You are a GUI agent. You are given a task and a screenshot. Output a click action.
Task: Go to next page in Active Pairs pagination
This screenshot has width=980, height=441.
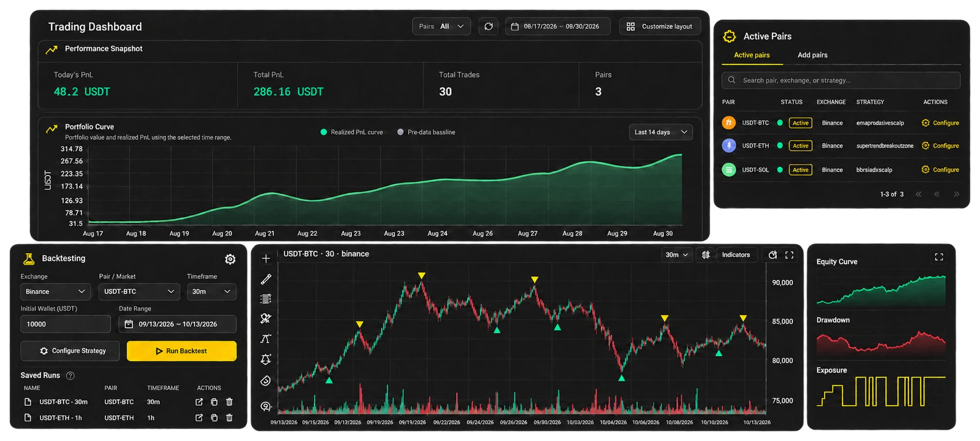click(956, 194)
